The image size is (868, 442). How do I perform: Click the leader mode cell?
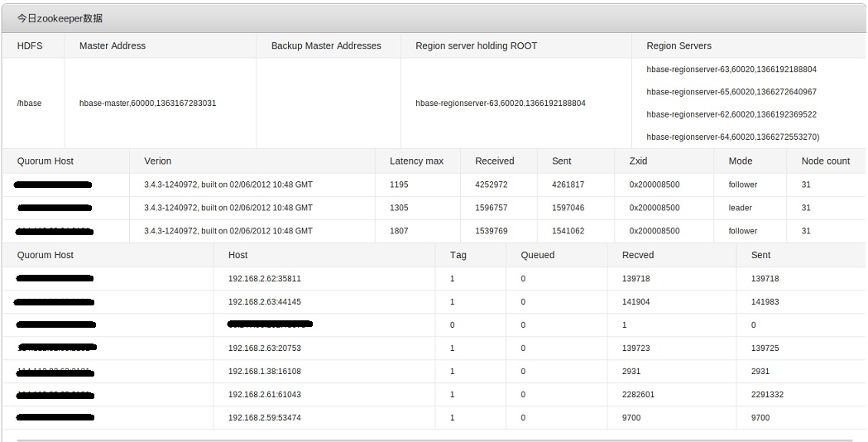[740, 208]
